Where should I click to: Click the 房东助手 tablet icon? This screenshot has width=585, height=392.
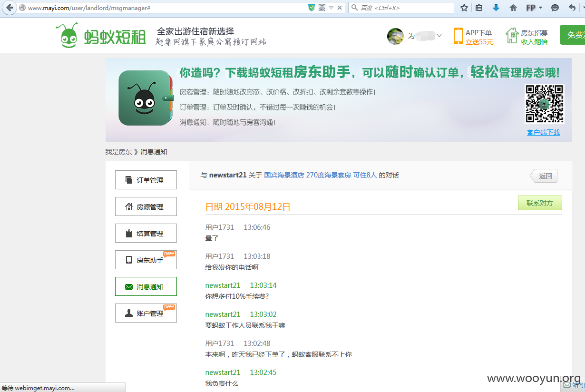[129, 260]
